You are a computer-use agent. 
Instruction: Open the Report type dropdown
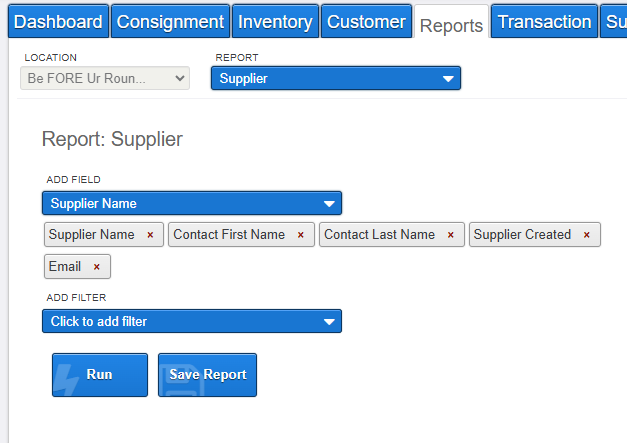[335, 78]
